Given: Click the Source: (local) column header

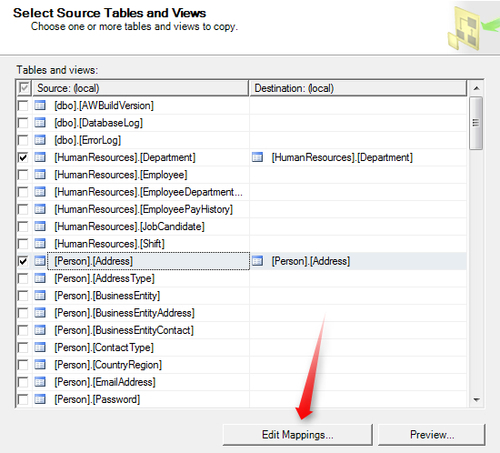Looking at the screenshot, I should [x=140, y=88].
